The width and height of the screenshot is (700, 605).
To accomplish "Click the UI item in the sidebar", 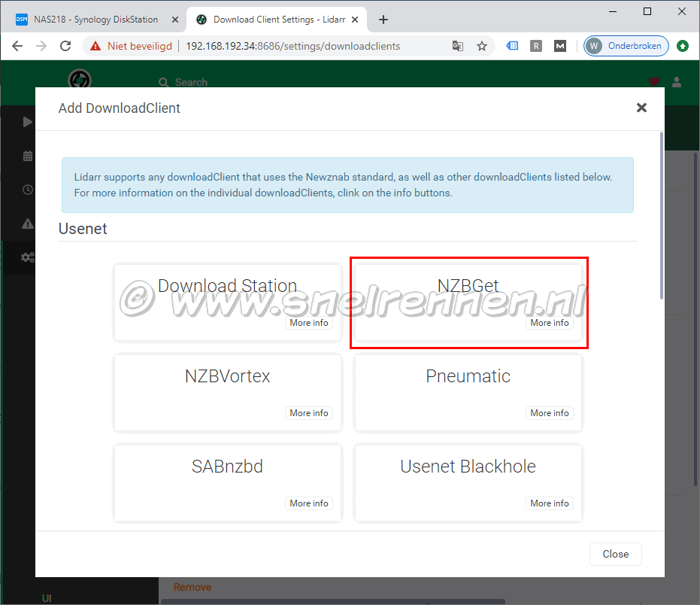I will (47, 599).
